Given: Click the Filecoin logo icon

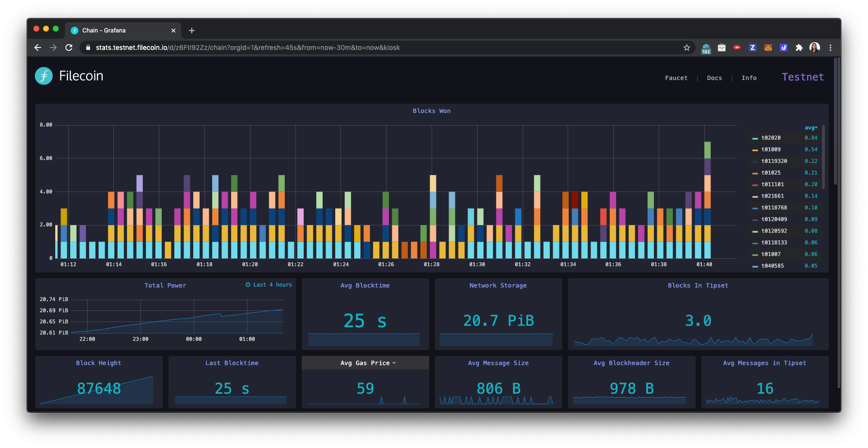Looking at the screenshot, I should (44, 76).
